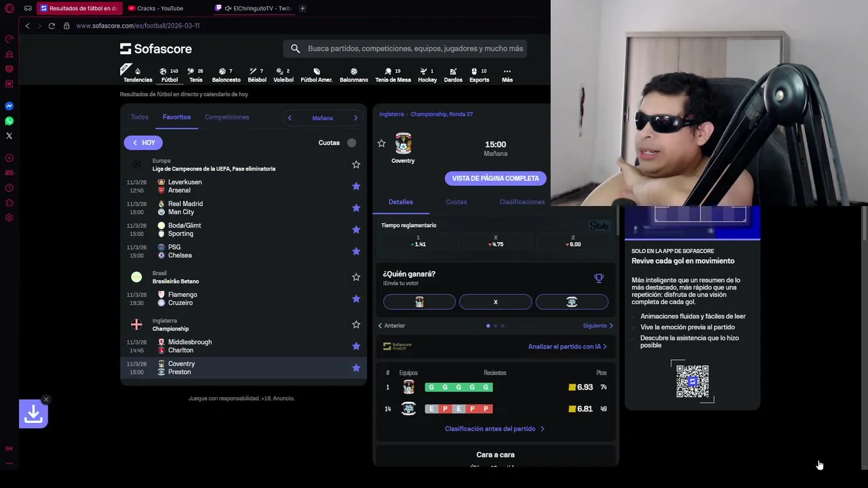The height and width of the screenshot is (488, 868).
Task: Open X in the Opera sidebar
Action: (9, 136)
